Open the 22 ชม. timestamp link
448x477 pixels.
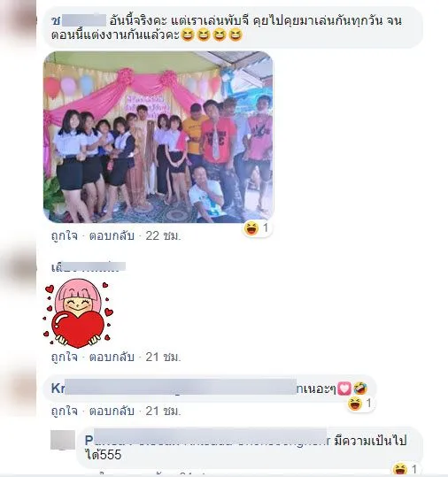pos(163,235)
